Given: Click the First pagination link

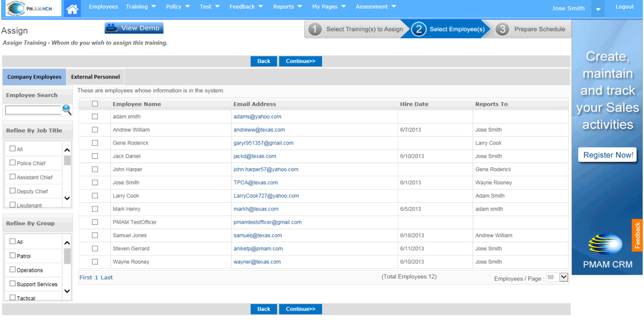Looking at the screenshot, I should tap(86, 277).
